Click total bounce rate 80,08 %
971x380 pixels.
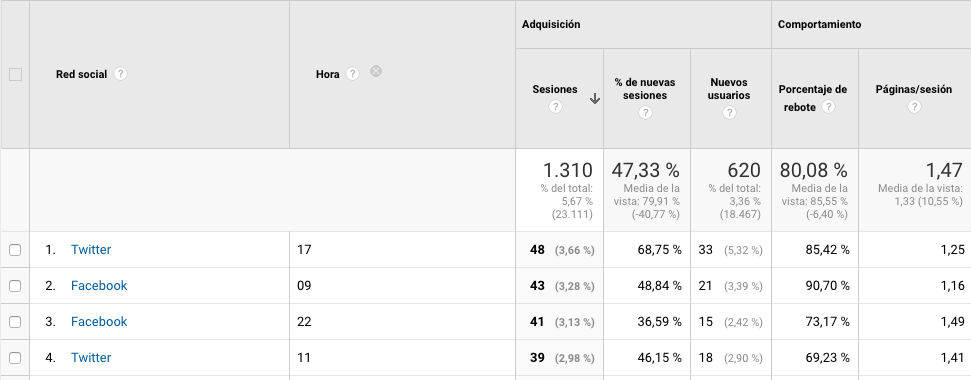tap(813, 170)
